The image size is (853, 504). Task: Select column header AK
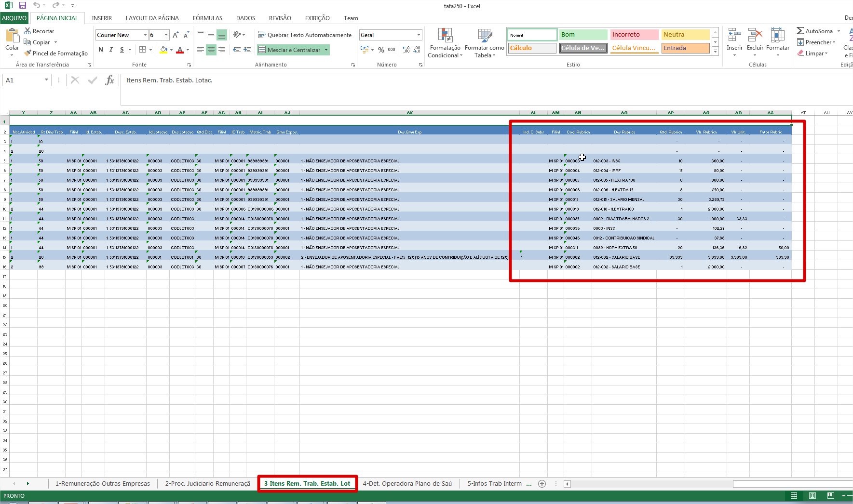409,113
